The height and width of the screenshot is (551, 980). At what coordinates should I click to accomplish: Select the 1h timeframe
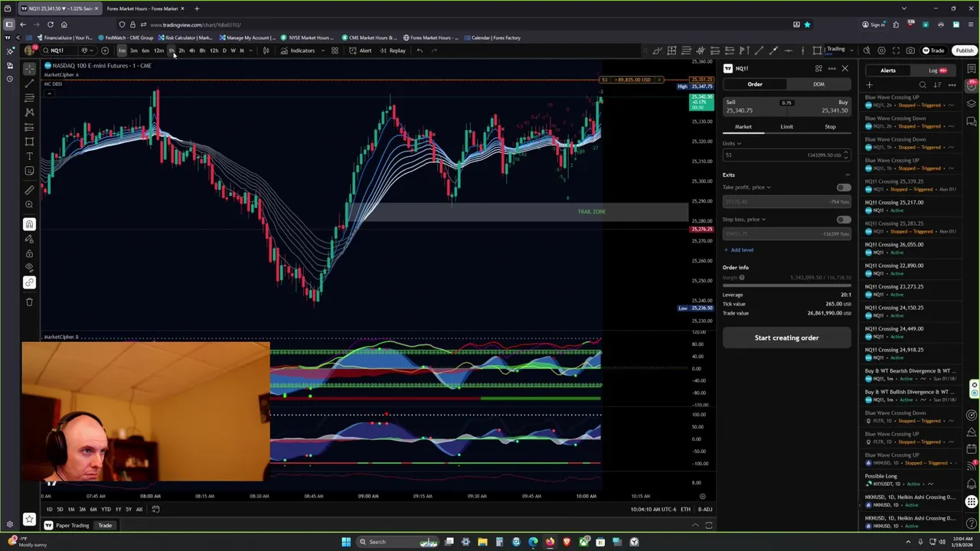coord(171,51)
